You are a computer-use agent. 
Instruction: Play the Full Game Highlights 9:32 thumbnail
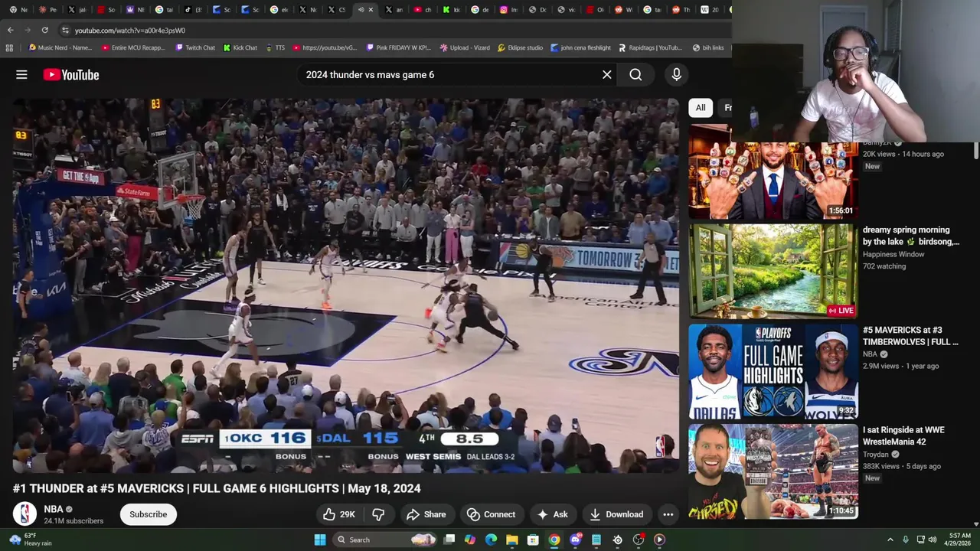point(773,372)
